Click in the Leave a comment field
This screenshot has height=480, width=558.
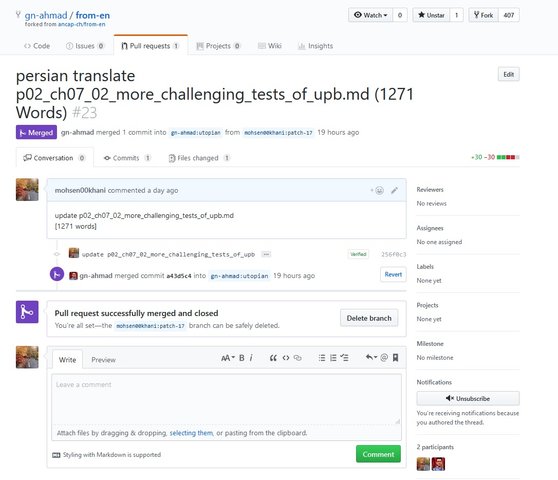pos(227,399)
